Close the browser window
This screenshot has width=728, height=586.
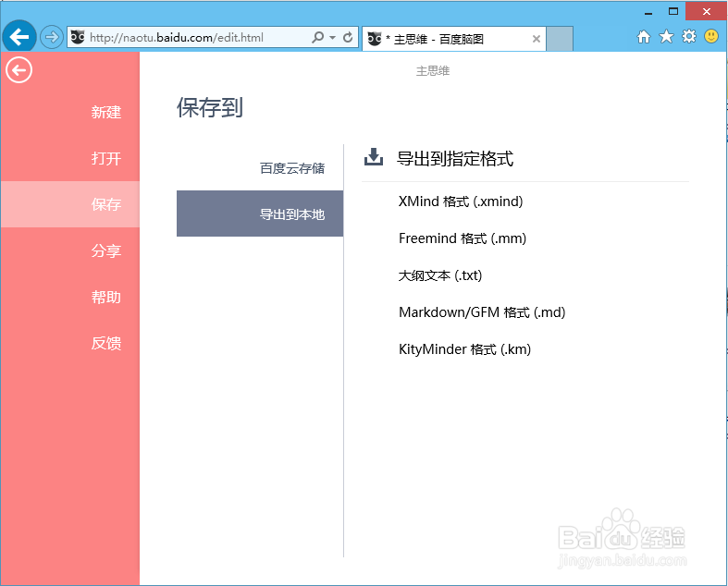(706, 12)
